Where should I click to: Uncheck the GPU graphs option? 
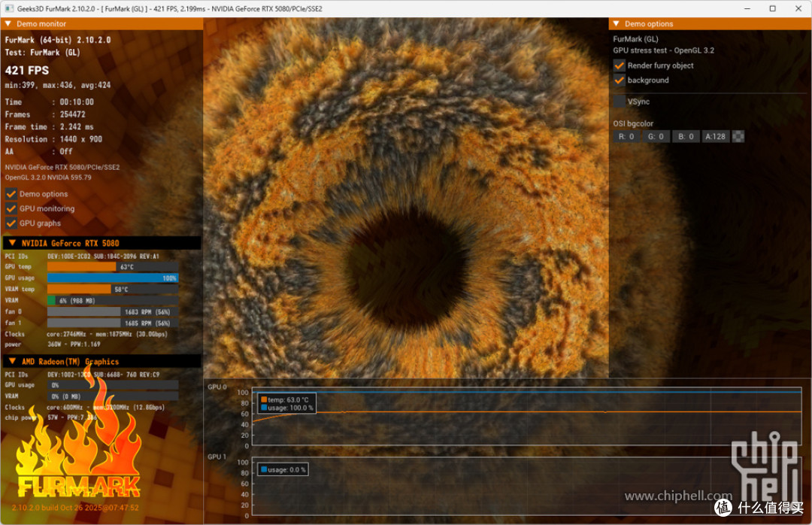[11, 223]
